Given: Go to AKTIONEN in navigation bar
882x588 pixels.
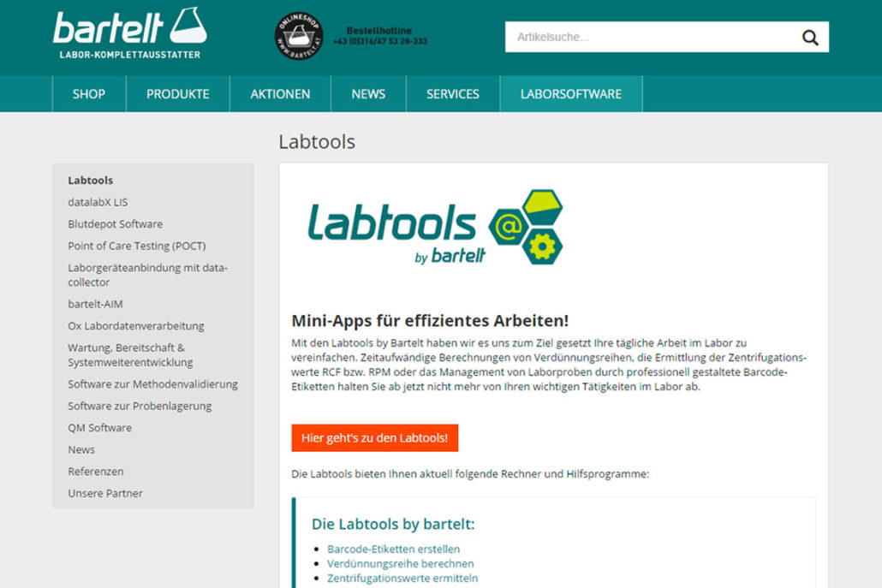Looking at the screenshot, I should (x=280, y=94).
